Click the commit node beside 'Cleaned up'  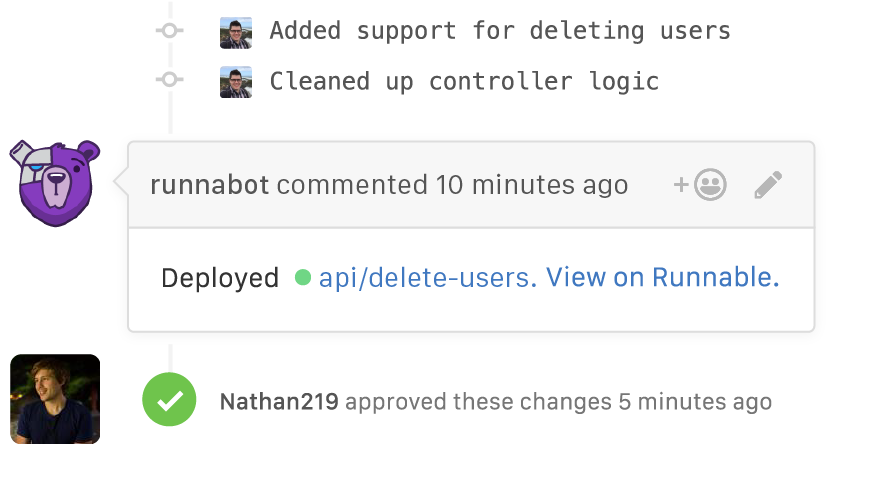[x=170, y=80]
